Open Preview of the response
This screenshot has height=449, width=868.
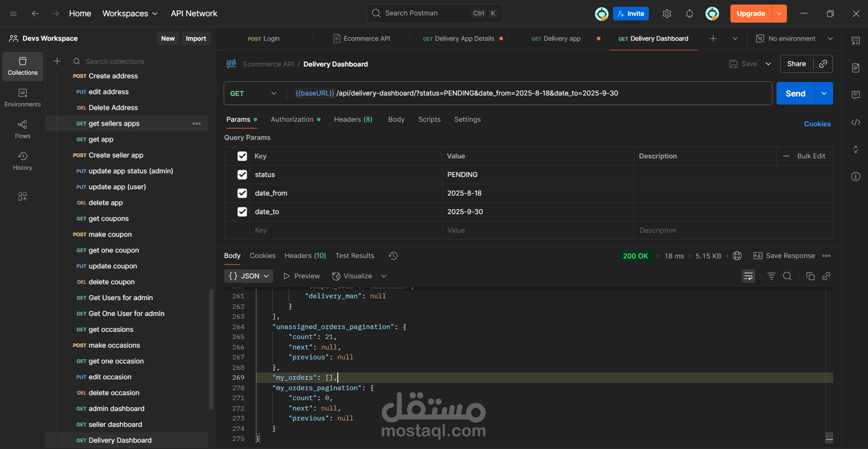302,276
